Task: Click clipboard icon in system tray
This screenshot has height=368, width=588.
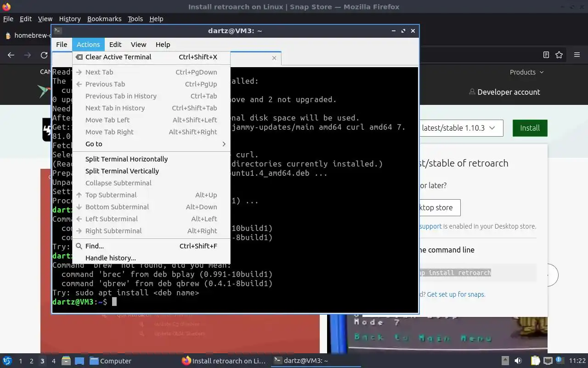Action: pos(536,361)
